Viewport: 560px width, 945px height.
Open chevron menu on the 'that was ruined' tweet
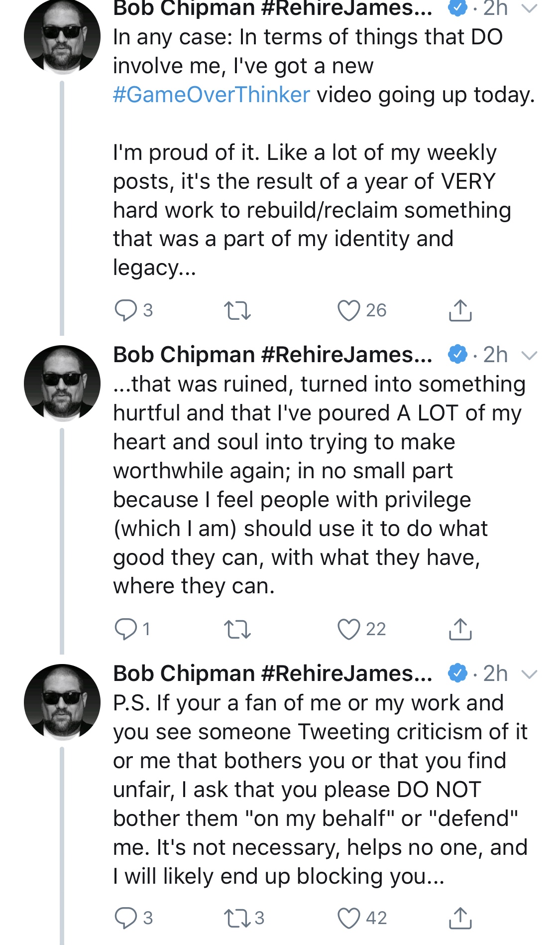click(x=529, y=355)
